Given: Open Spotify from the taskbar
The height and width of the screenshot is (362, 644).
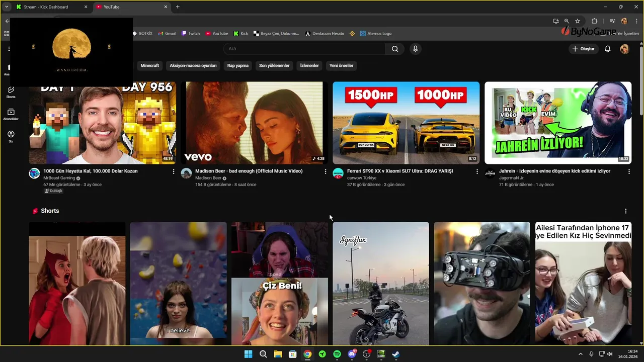Looking at the screenshot, I should click(337, 354).
